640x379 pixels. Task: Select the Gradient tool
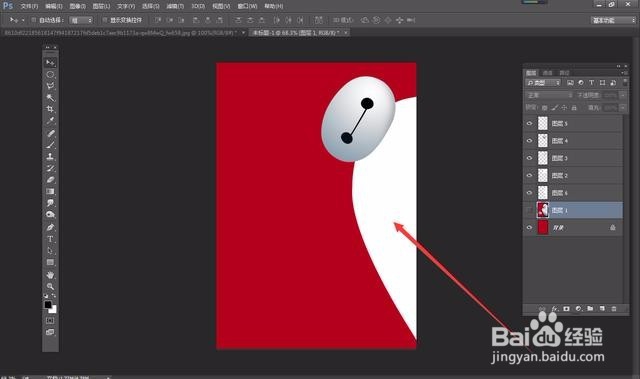coord(50,191)
